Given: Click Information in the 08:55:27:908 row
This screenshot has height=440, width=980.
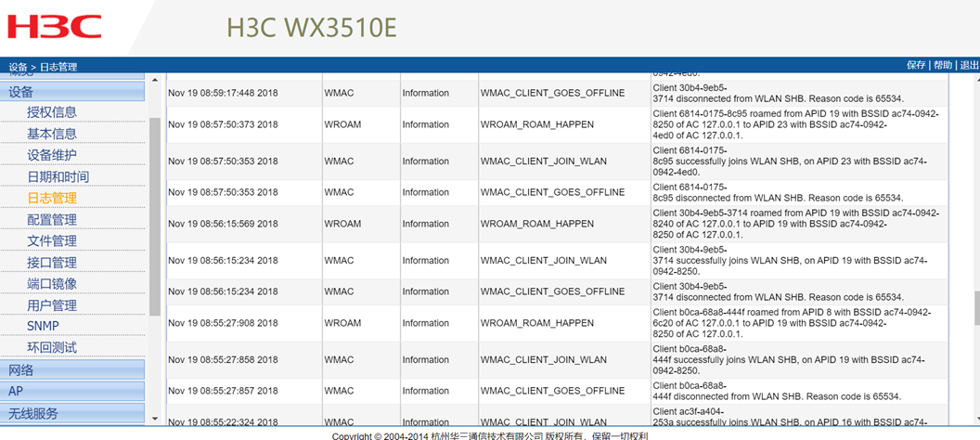Looking at the screenshot, I should coord(426,323).
